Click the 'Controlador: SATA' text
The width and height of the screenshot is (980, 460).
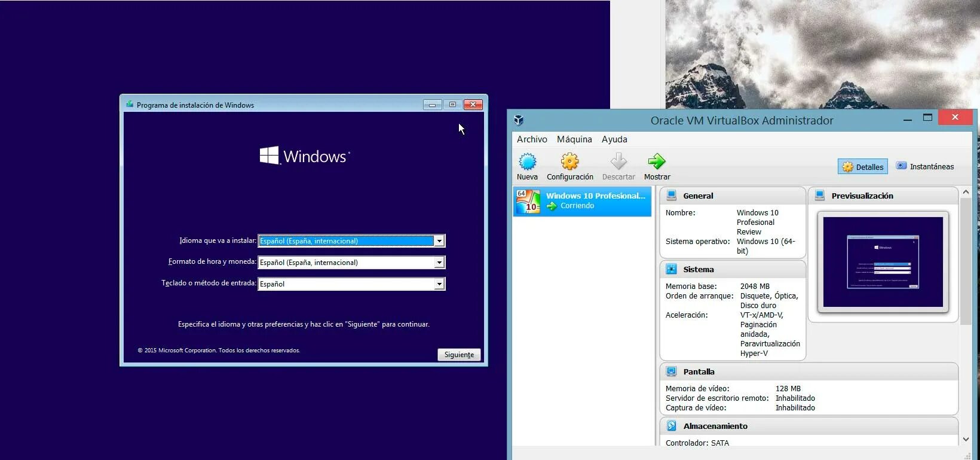697,443
